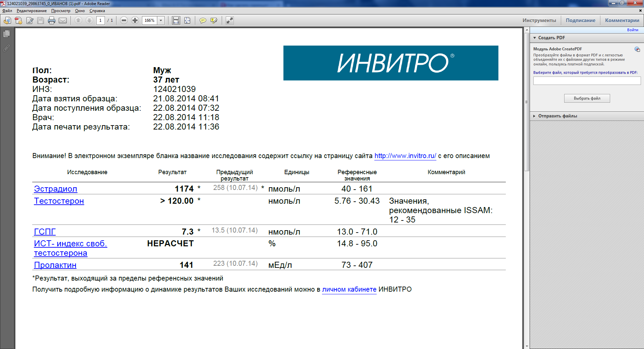The height and width of the screenshot is (349, 644).
Task: Open the Эстрадиол test link
Action: (x=55, y=189)
